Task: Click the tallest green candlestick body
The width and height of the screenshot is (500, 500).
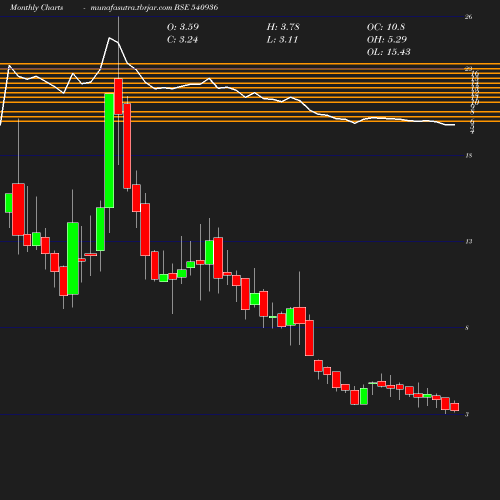Action: tap(109, 151)
